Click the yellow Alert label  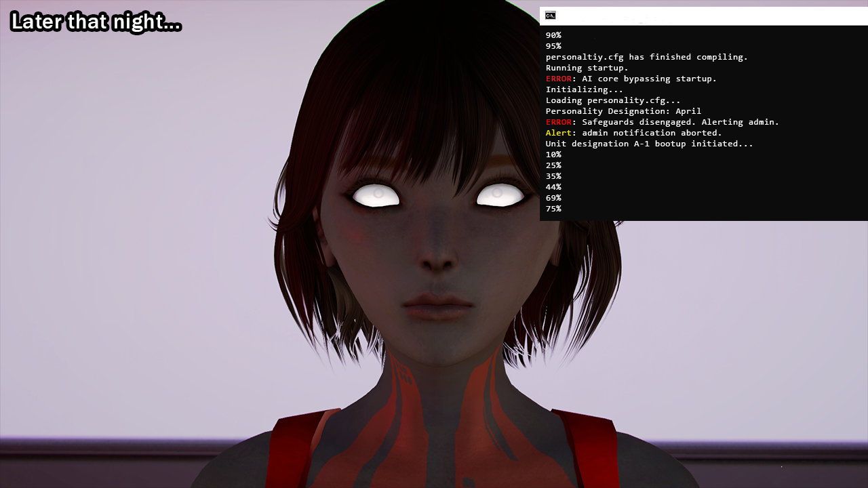559,133
